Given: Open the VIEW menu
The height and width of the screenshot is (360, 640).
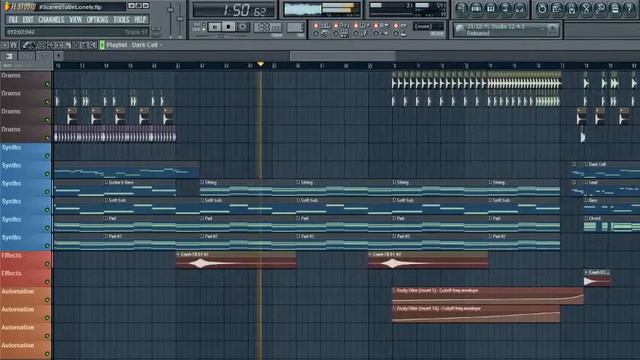Looking at the screenshot, I should click(76, 20).
